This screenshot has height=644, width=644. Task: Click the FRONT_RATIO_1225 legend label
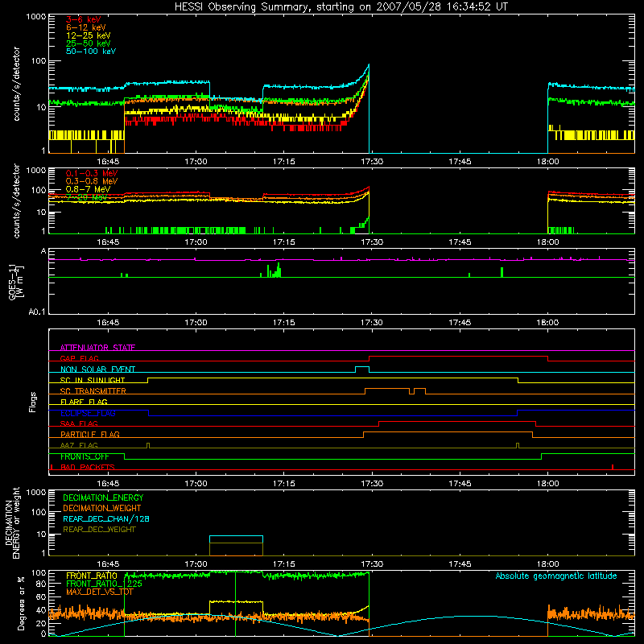[104, 584]
